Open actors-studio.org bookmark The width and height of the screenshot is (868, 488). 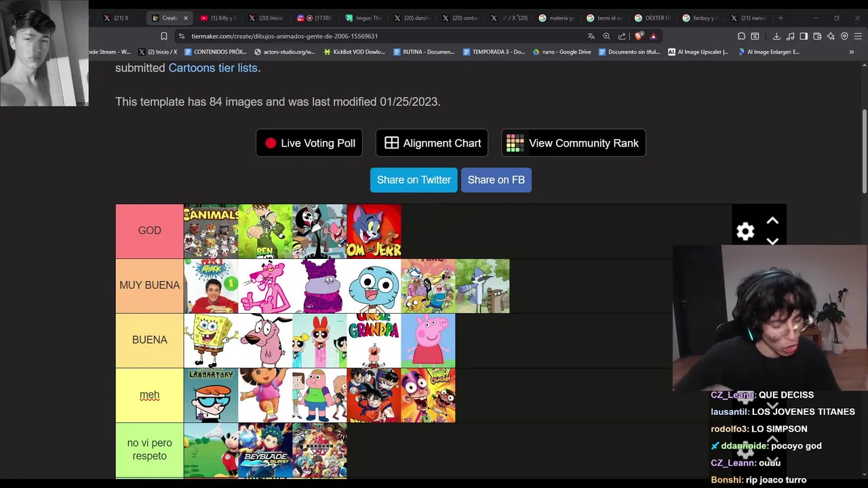pos(285,52)
